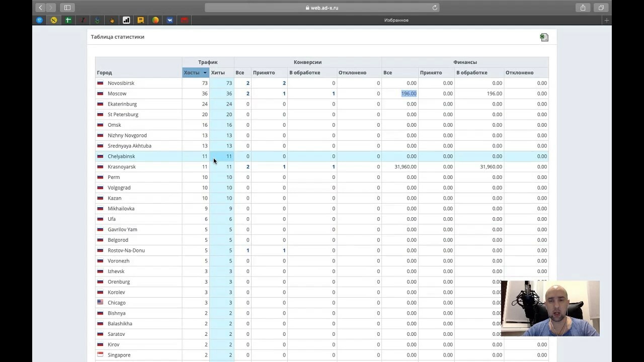Click Novosibirsk hosts value 73
644x362 pixels.
[x=204, y=83]
